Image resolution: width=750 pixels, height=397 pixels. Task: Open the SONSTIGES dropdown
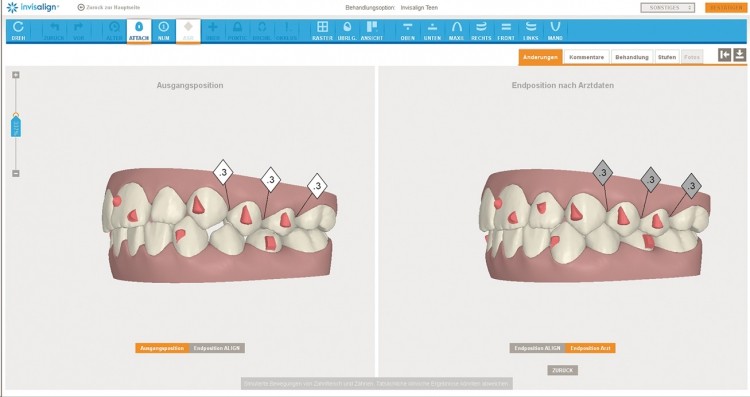coord(668,8)
